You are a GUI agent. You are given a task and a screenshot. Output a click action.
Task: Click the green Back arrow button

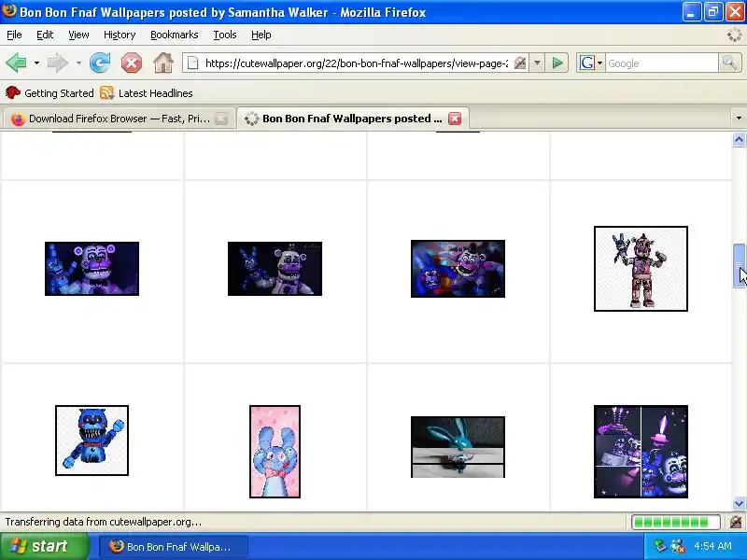(x=16, y=63)
